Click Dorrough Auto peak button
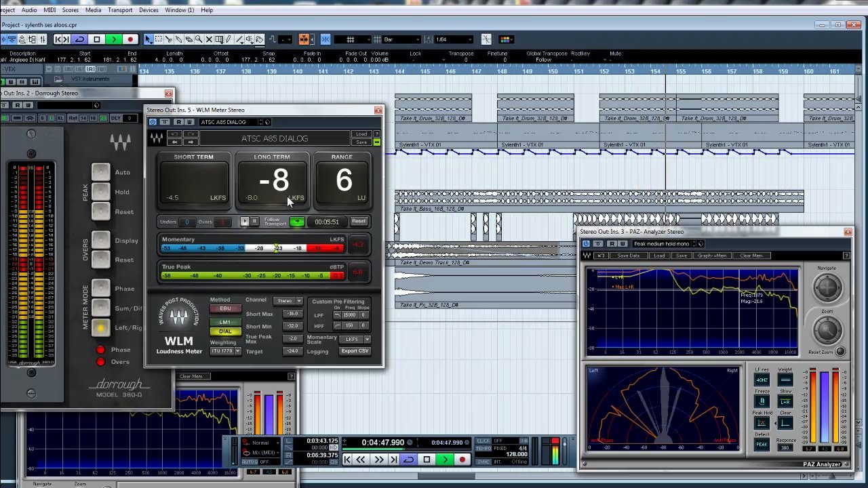Viewport: 868px width, 488px height. 101,172
